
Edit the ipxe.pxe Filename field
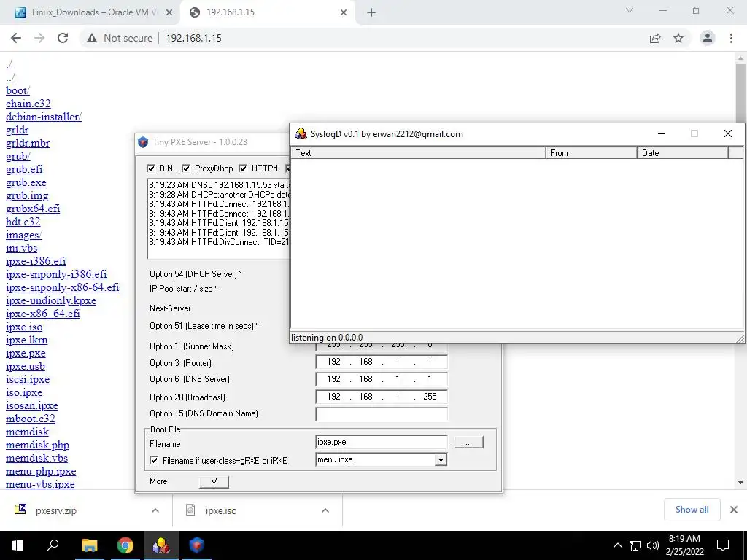coord(381,443)
